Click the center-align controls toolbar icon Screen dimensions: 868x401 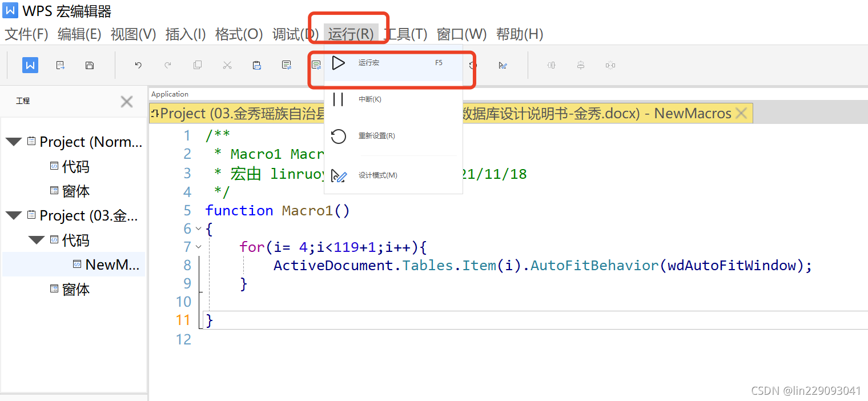click(x=581, y=65)
